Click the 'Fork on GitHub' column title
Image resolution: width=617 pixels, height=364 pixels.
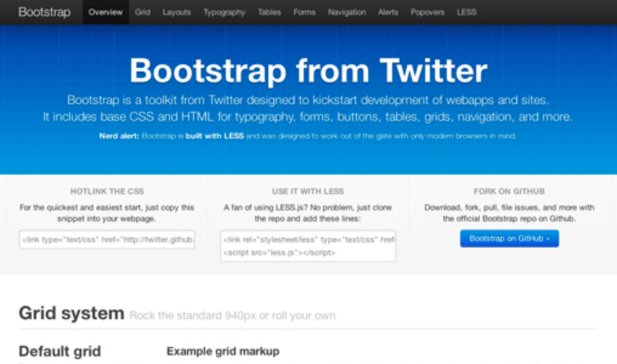click(509, 191)
